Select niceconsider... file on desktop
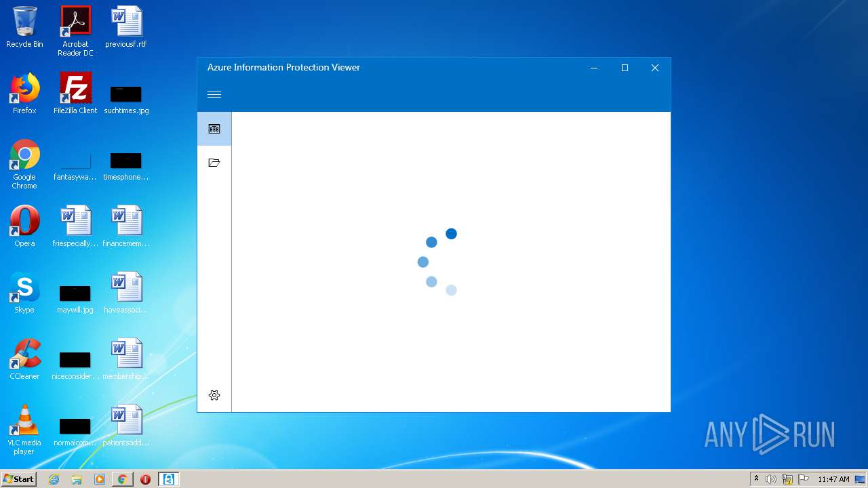This screenshot has width=868, height=488. click(x=75, y=365)
